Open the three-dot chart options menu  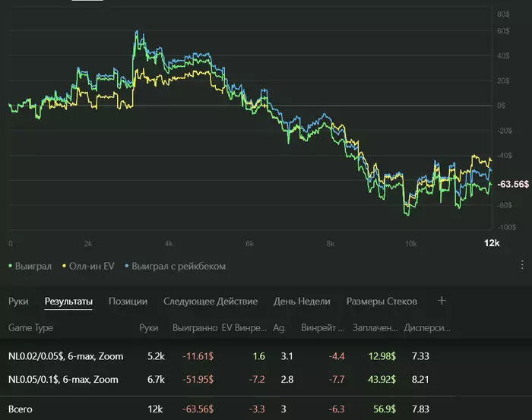(x=522, y=265)
